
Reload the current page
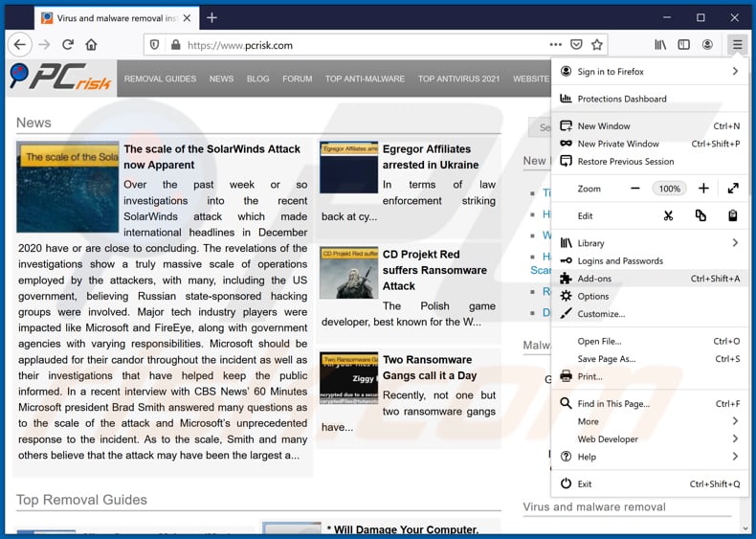68,45
